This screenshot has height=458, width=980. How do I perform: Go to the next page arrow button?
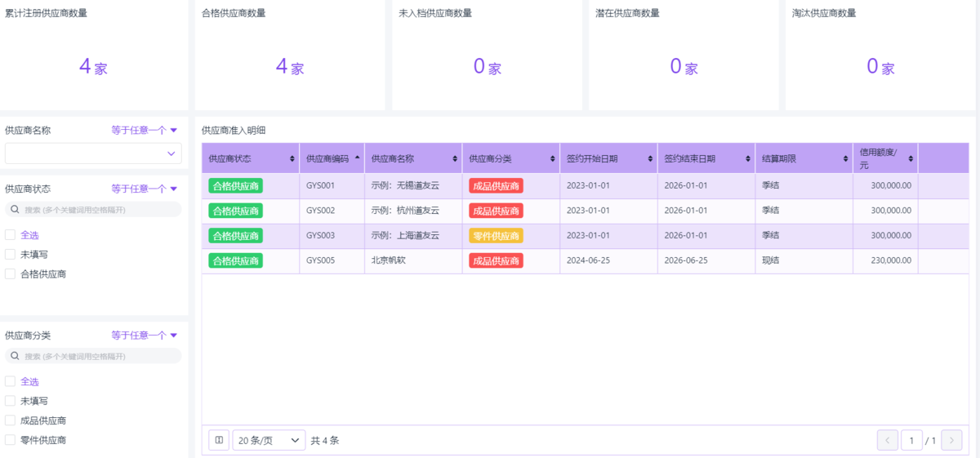(x=951, y=440)
